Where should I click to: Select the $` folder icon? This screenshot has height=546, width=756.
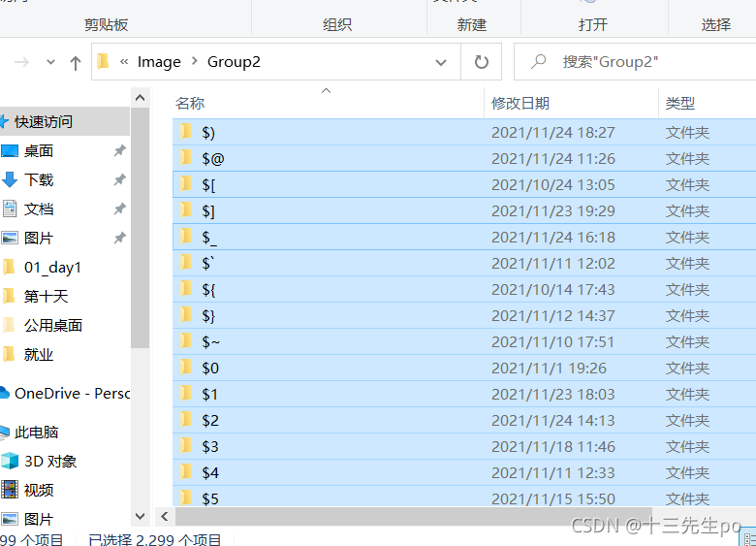[186, 263]
